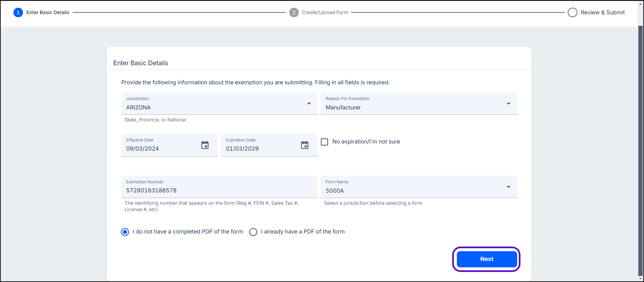This screenshot has width=644, height=282.
Task: Click the step 2 circle icon
Action: (x=294, y=13)
